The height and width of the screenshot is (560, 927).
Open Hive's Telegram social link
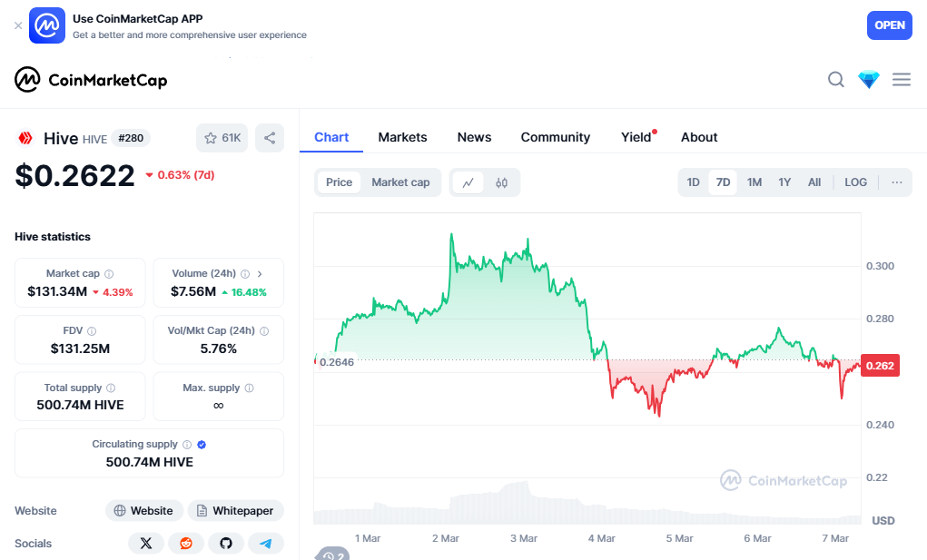[x=266, y=544]
